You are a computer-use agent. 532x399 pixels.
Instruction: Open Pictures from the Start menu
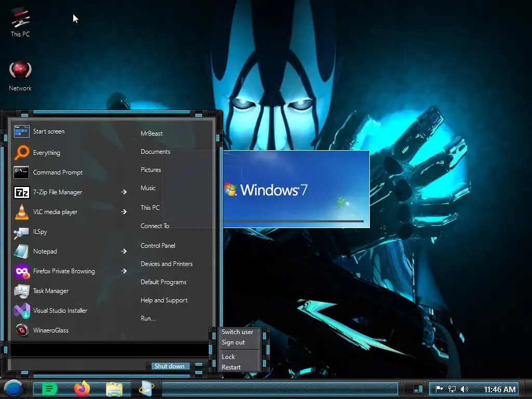tap(151, 170)
